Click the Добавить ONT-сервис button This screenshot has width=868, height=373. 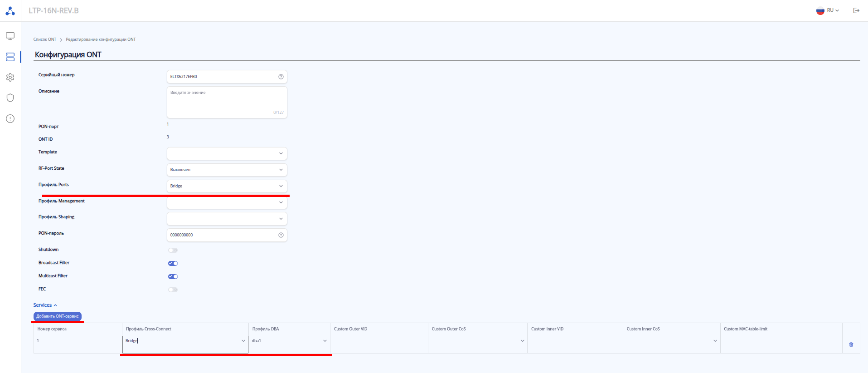[x=58, y=316]
